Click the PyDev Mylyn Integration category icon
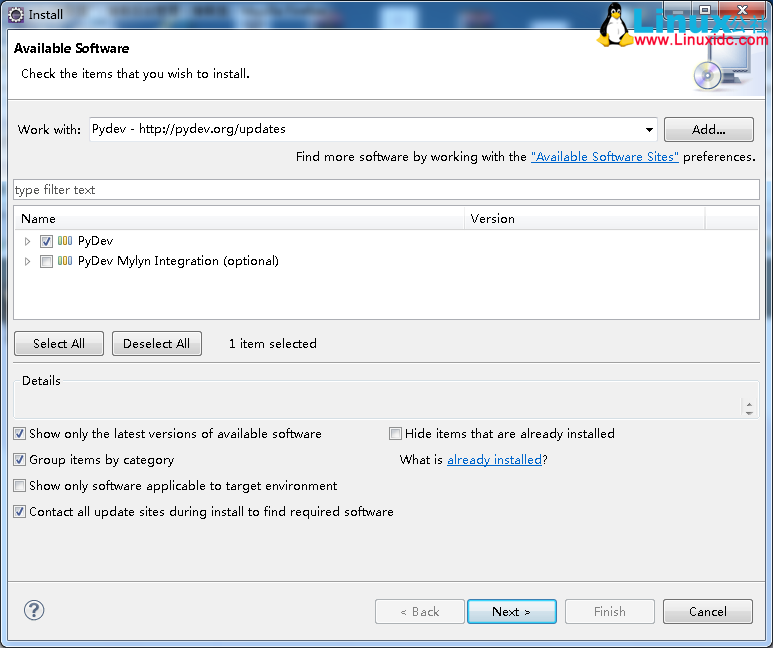Viewport: 773px width, 648px height. (65, 261)
